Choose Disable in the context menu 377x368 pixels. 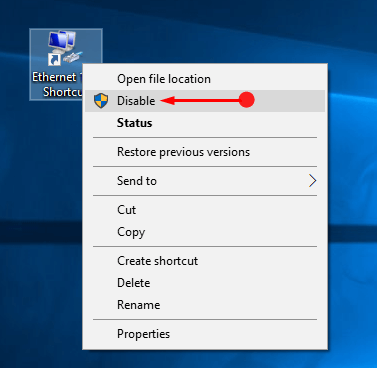205,101
